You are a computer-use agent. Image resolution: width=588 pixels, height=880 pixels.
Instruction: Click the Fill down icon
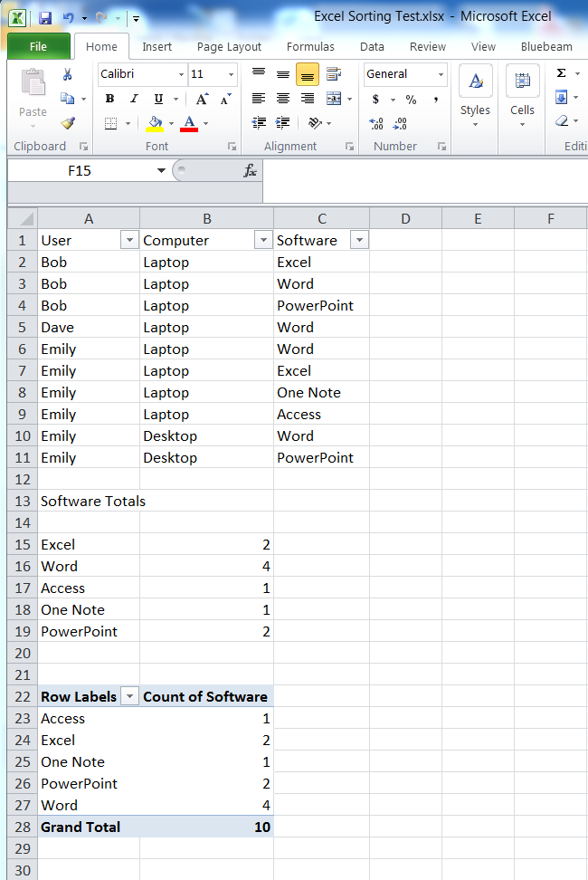(x=561, y=97)
